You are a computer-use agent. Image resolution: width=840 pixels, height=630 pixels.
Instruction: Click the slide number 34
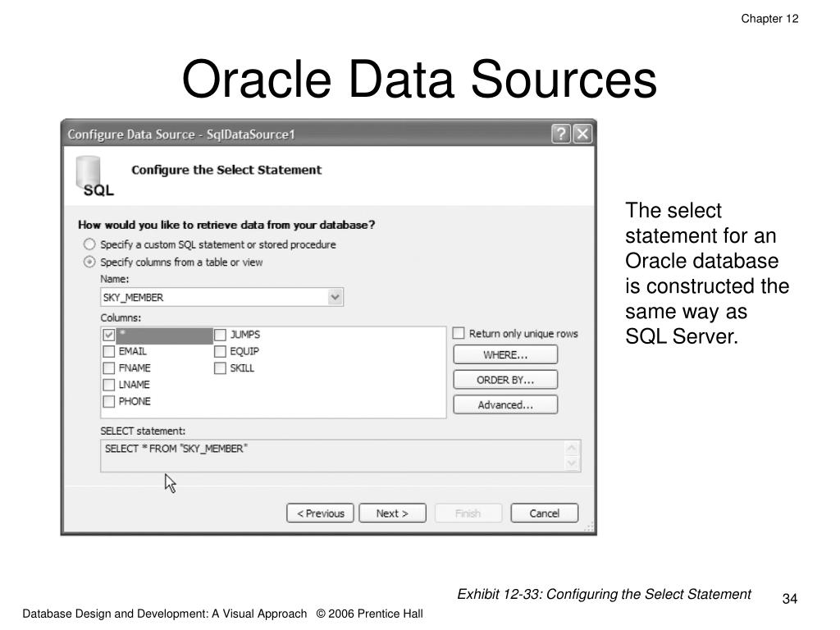click(x=790, y=598)
